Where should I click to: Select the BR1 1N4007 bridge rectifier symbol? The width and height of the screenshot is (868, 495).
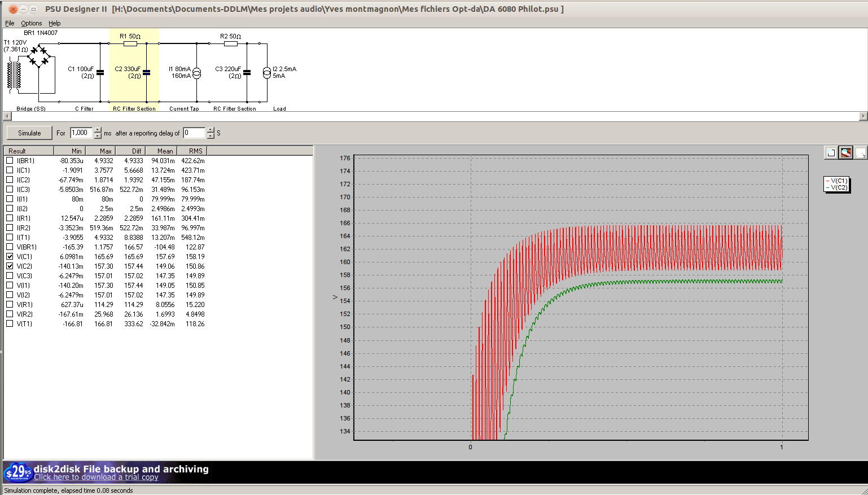[38, 58]
